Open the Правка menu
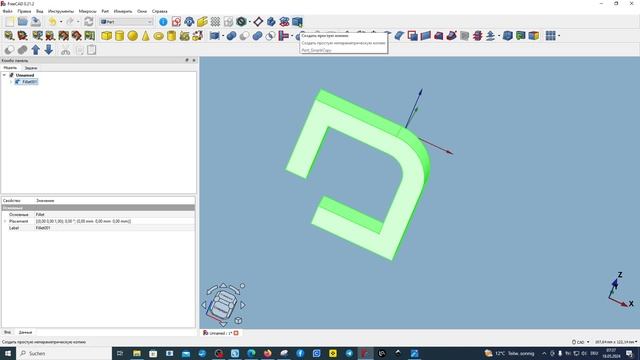The height and width of the screenshot is (360, 640). point(24,11)
